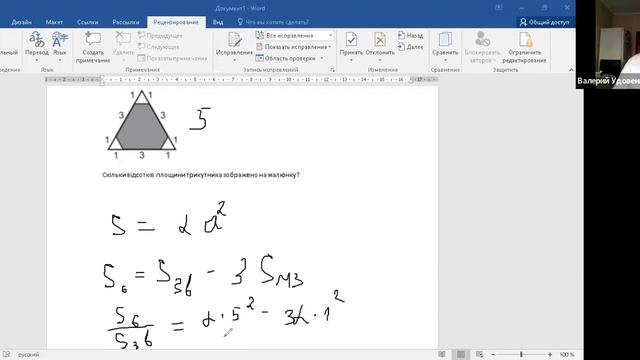This screenshot has width=640, height=360.
Task: Switch to the Макет tab
Action: point(54,22)
